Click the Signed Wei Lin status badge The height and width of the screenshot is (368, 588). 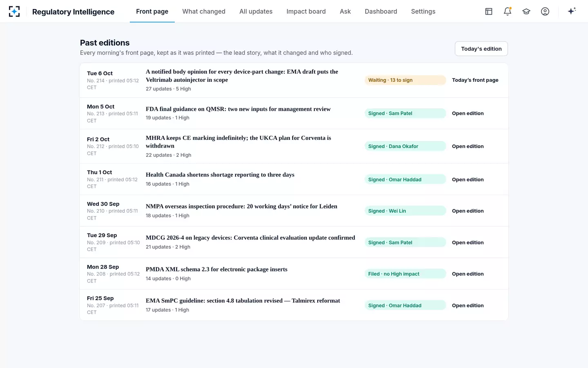(x=405, y=211)
